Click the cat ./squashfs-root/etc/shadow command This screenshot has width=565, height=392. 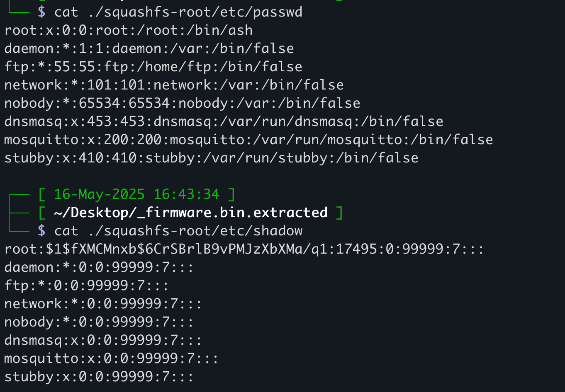178,230
